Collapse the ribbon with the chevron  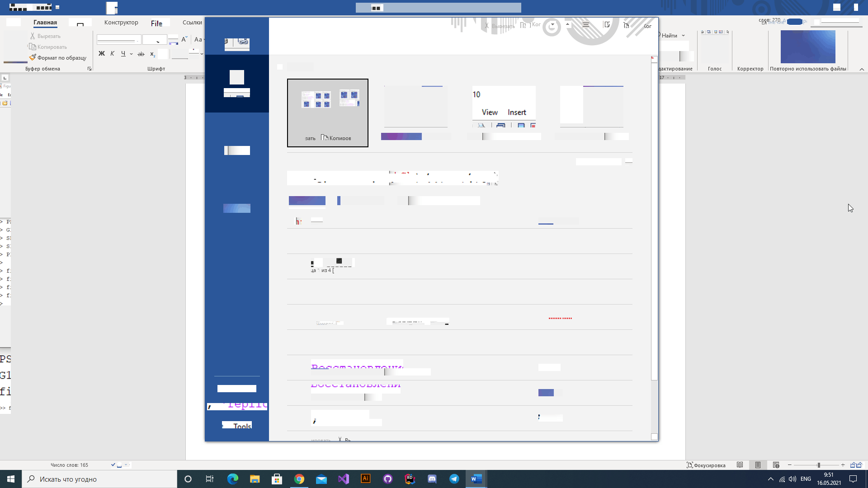pyautogui.click(x=862, y=69)
